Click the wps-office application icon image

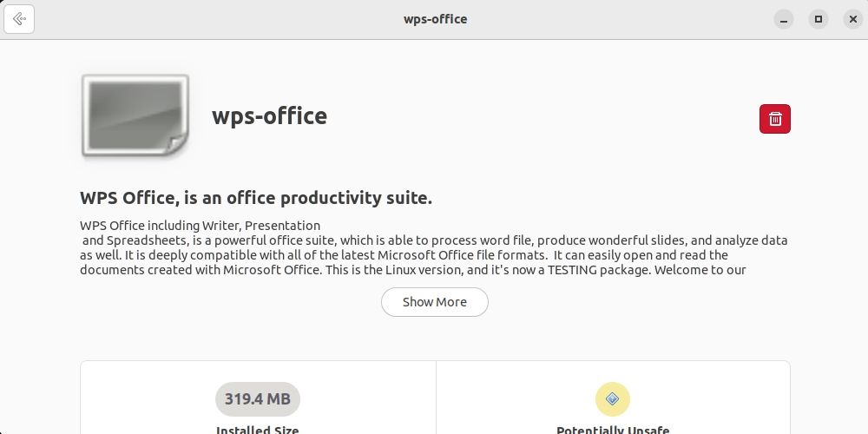(135, 115)
